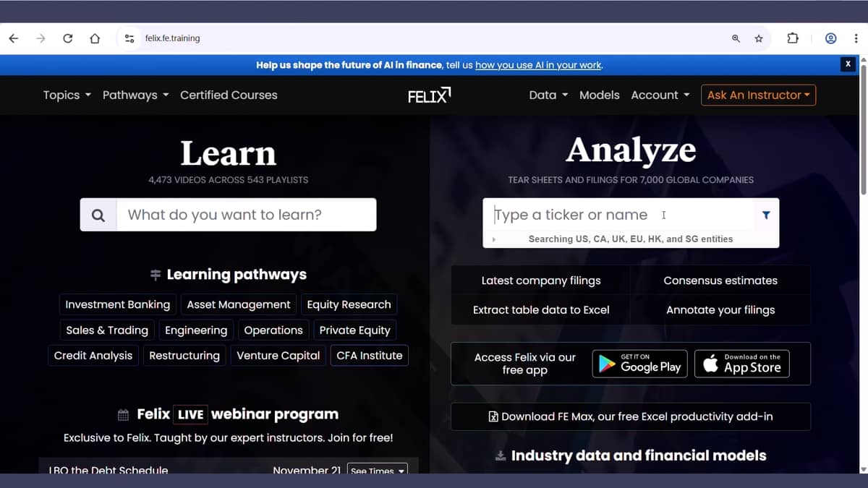The width and height of the screenshot is (868, 488).
Task: Open the Ask An Instructor dropdown
Action: pyautogui.click(x=758, y=95)
